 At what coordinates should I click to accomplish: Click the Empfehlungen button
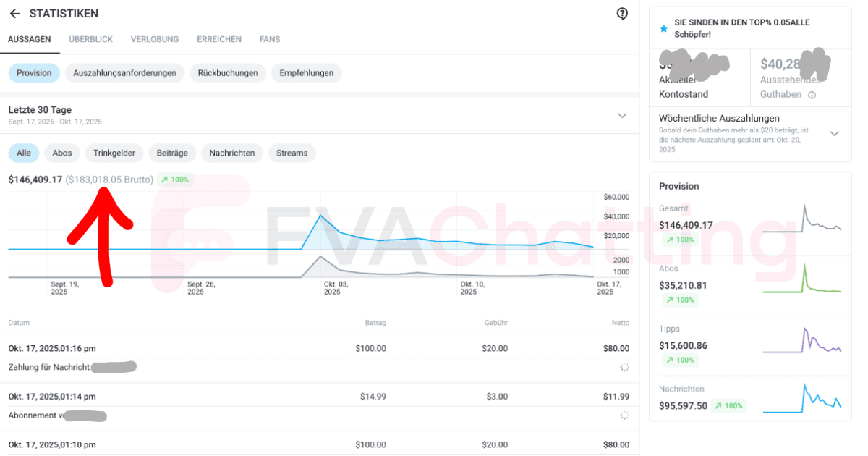306,73
